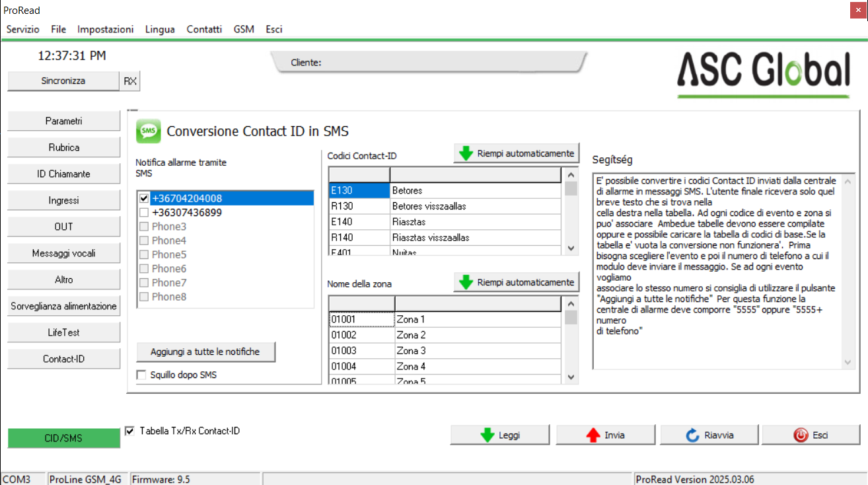Click the red up arrow on Invia
This screenshot has height=485, width=868.
[593, 435]
